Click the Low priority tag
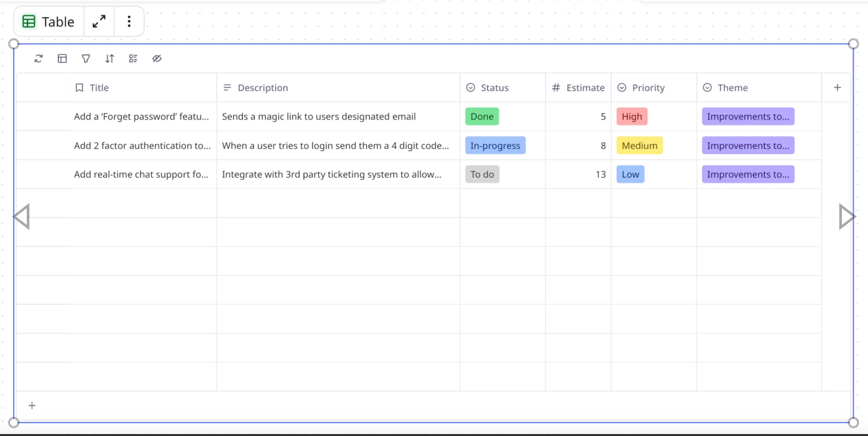 pyautogui.click(x=630, y=174)
